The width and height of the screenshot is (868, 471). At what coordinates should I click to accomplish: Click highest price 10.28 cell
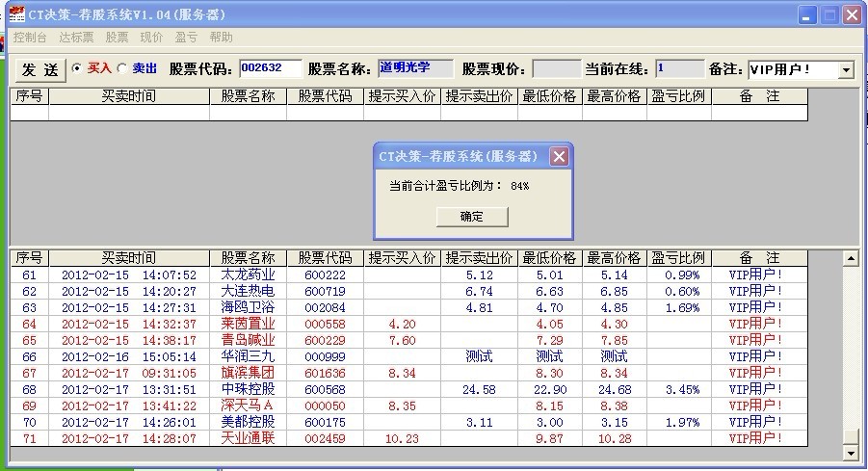pos(614,439)
